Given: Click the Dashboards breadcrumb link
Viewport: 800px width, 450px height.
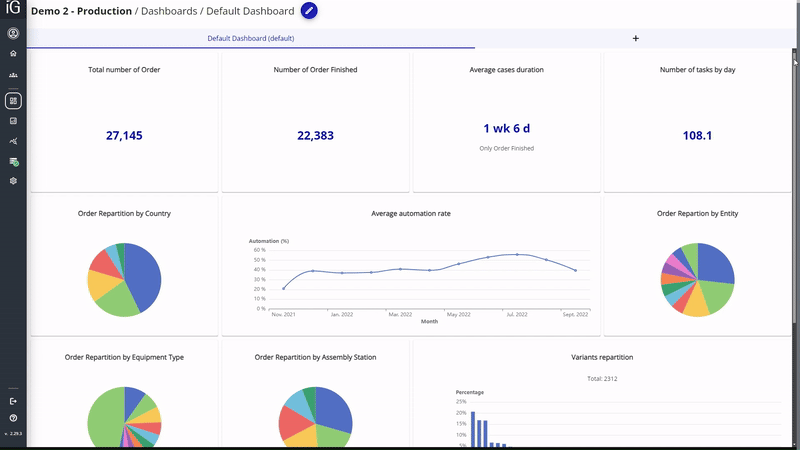Looking at the screenshot, I should coord(167,11).
